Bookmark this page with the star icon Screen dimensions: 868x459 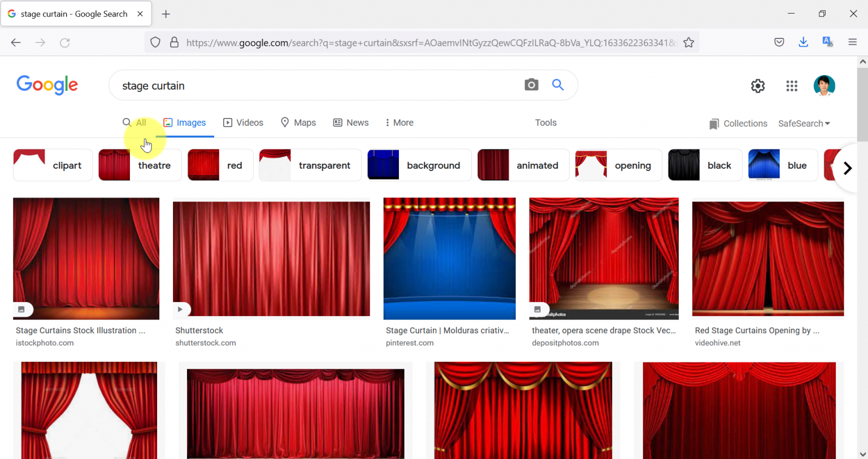tap(689, 42)
